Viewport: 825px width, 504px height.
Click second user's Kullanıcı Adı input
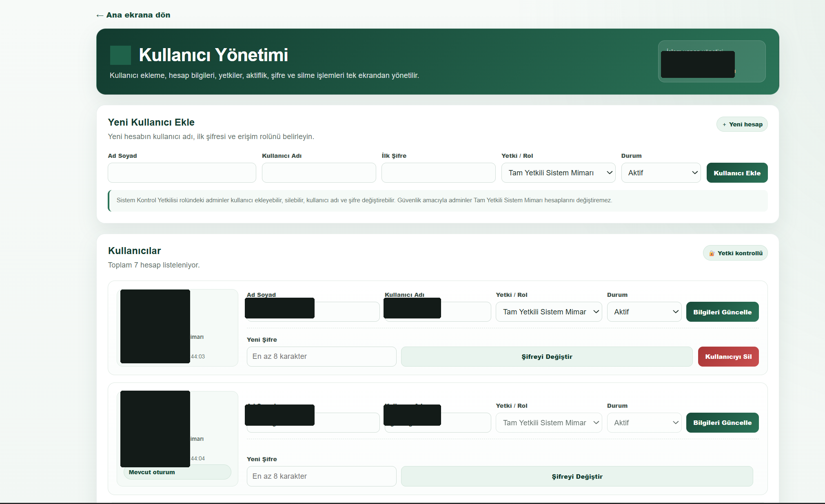438,423
